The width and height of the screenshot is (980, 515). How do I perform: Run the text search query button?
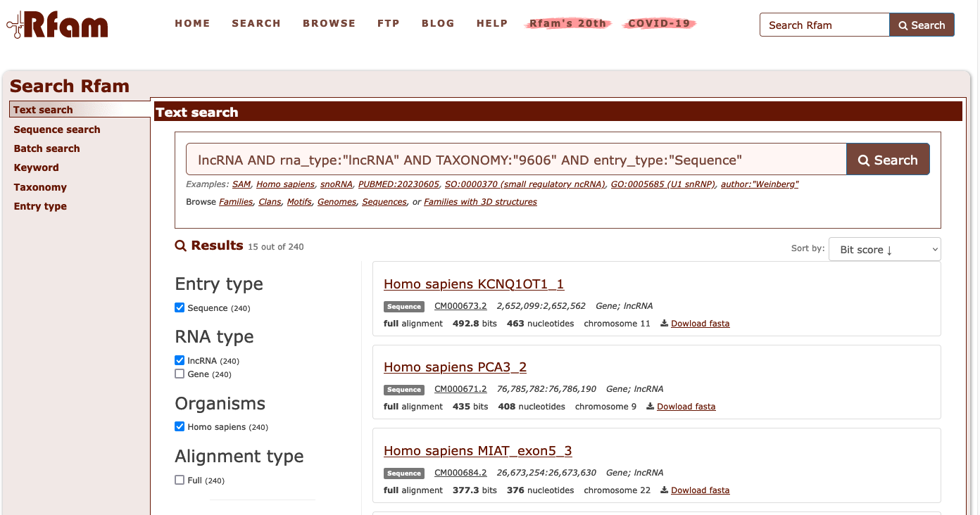(888, 160)
